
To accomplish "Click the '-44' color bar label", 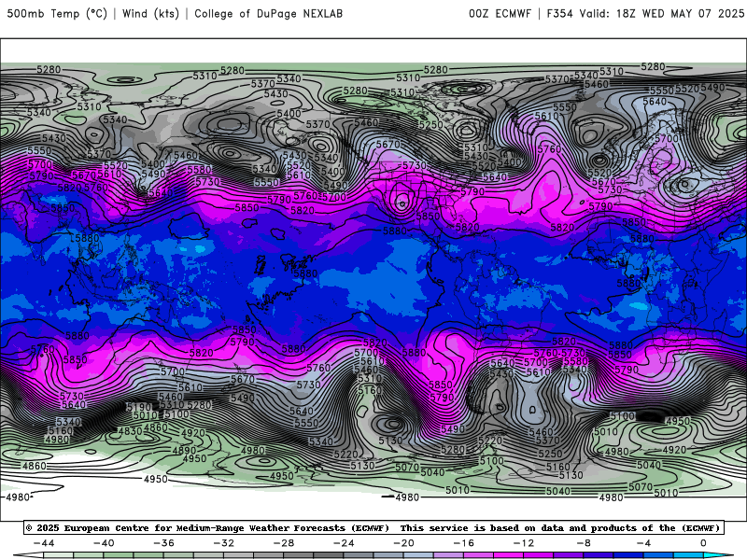I will (x=44, y=543).
